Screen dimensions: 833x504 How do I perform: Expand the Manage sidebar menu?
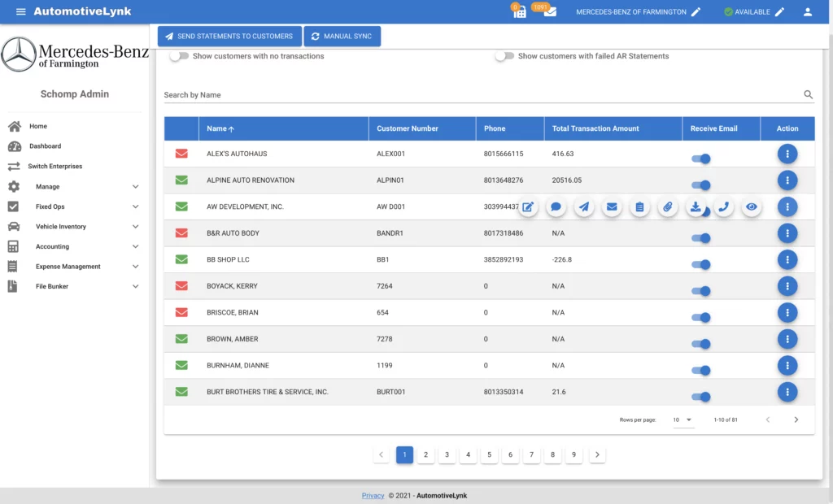pos(74,186)
